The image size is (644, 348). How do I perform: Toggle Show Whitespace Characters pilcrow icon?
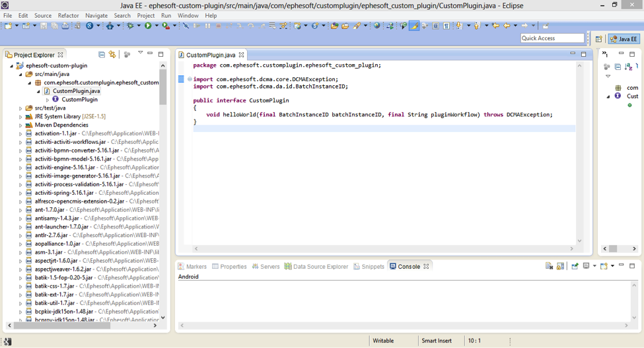point(446,26)
